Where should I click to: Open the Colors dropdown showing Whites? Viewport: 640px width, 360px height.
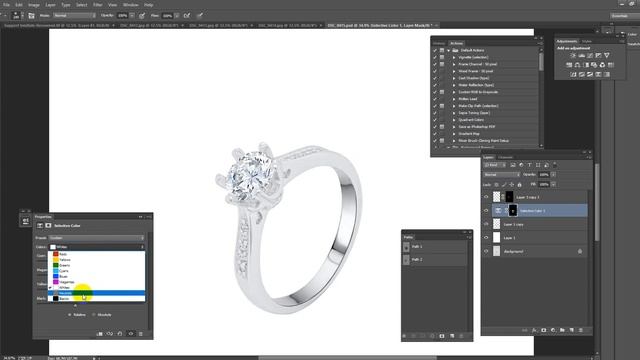(96, 247)
